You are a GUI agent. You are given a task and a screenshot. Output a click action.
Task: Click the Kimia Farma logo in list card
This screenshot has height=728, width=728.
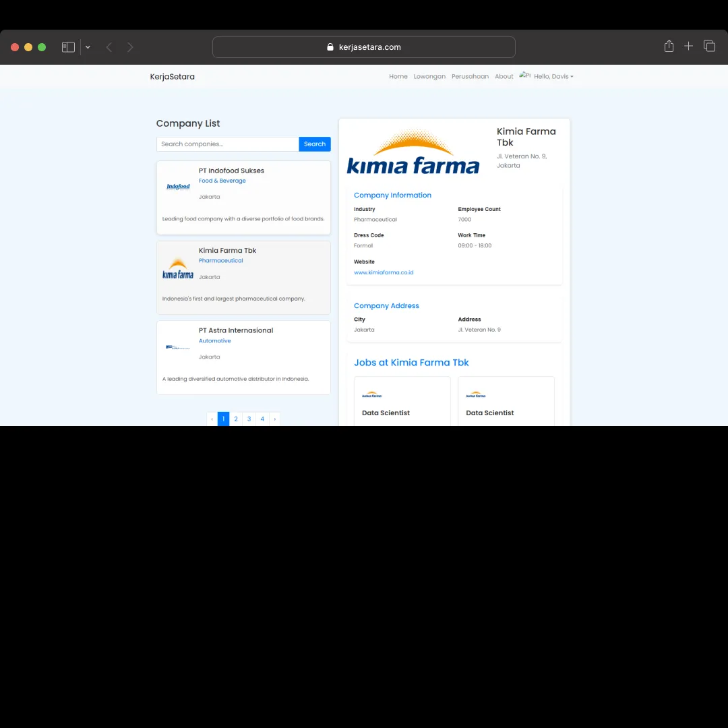click(178, 269)
